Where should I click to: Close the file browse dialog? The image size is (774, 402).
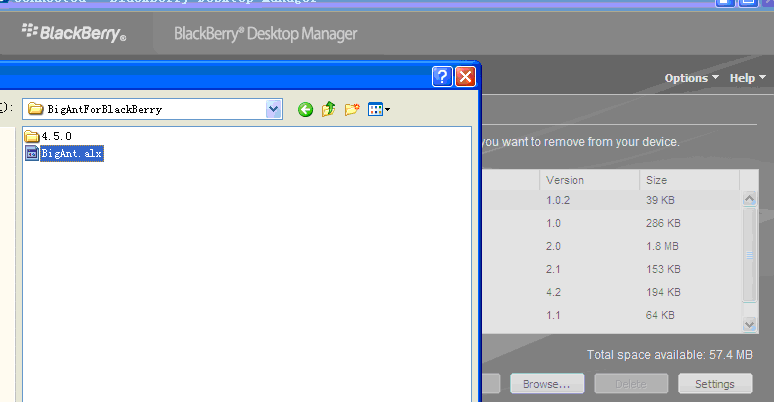coord(465,77)
